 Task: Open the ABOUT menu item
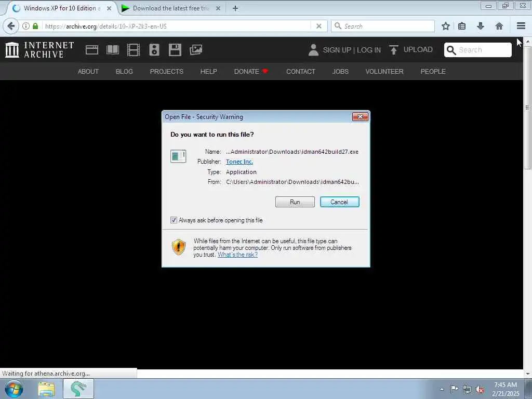point(88,72)
